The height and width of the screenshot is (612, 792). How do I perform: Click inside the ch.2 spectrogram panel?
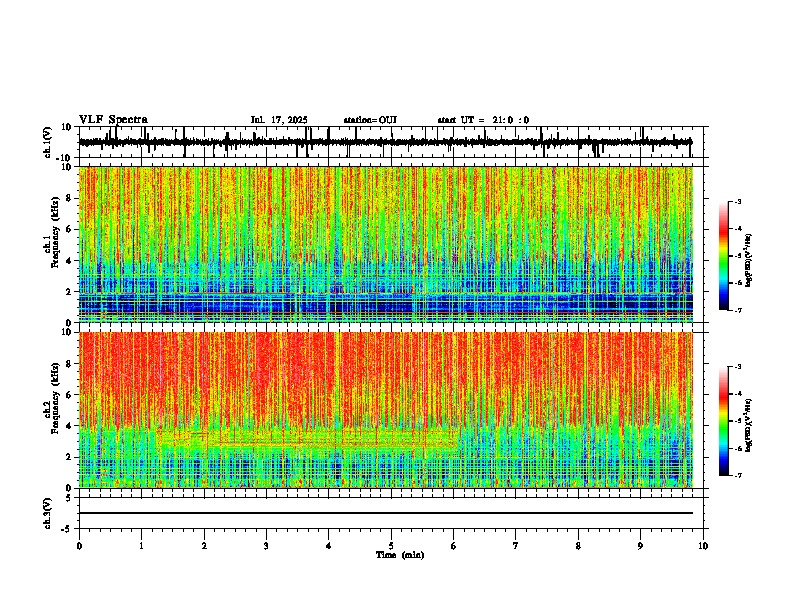click(391, 410)
